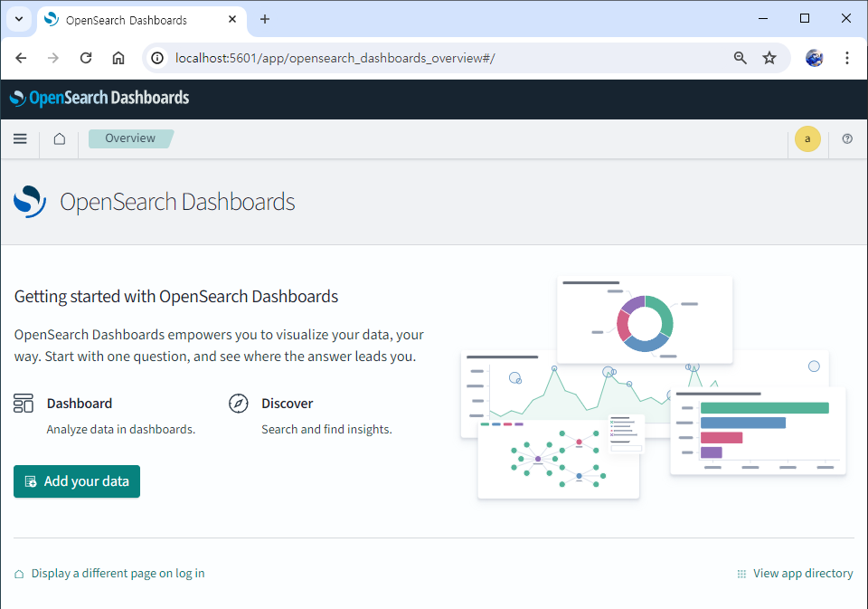Maximize the browser window

point(805,19)
